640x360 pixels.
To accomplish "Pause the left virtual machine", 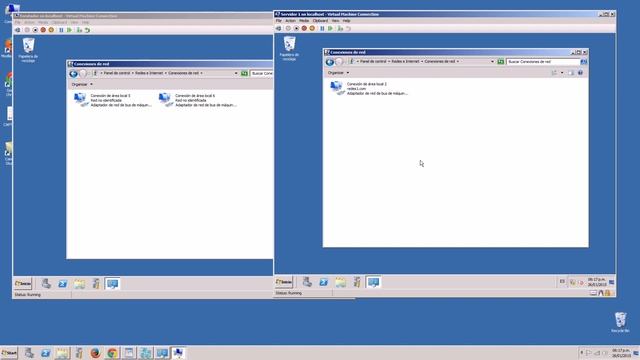I will coord(61,30).
